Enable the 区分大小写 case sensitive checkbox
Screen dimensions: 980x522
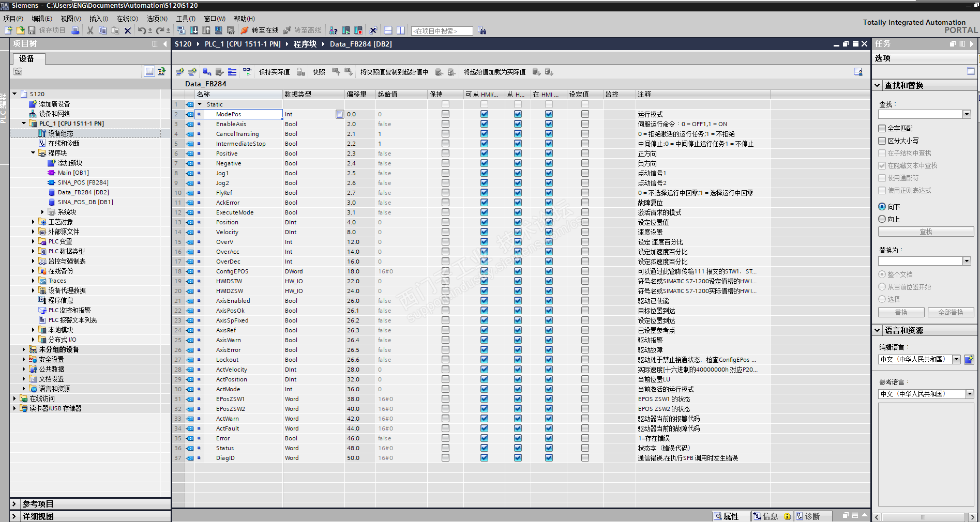coord(882,141)
